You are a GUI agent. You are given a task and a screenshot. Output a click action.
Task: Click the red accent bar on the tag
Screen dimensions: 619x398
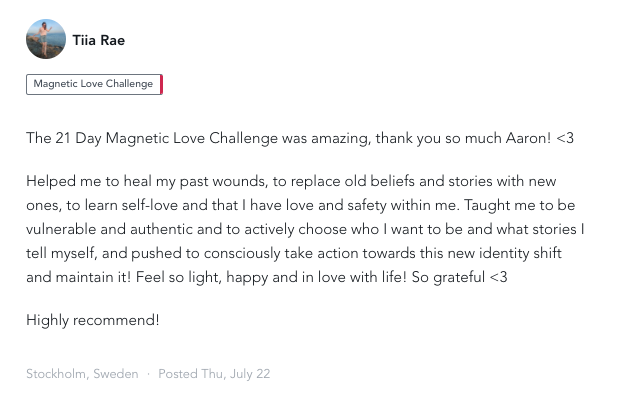tap(161, 84)
